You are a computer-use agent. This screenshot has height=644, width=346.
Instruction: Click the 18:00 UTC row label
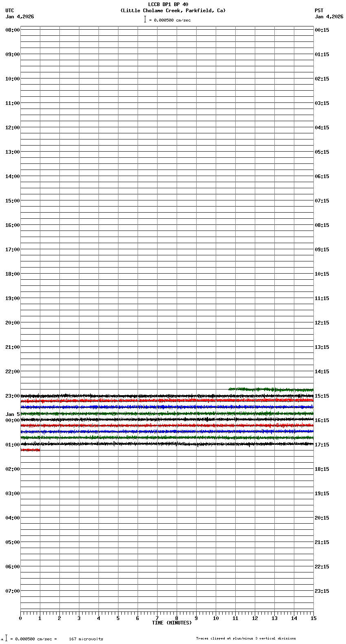[x=13, y=274]
